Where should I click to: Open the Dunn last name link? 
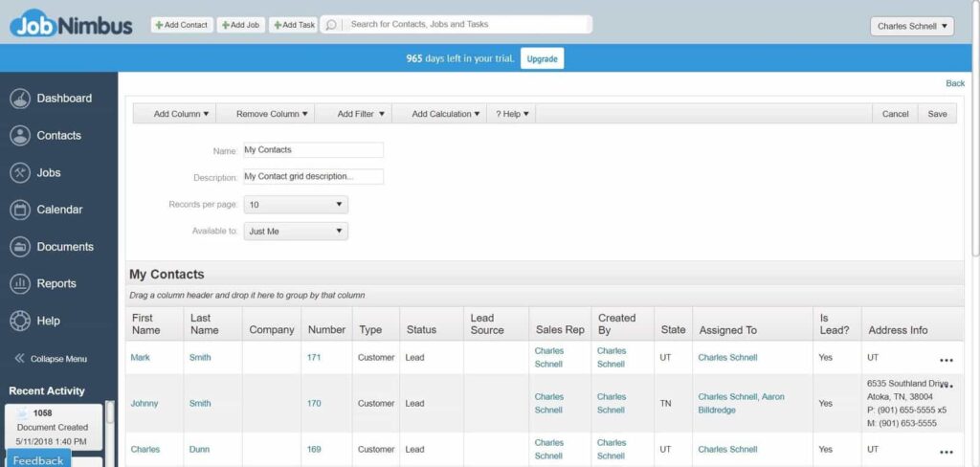199,449
